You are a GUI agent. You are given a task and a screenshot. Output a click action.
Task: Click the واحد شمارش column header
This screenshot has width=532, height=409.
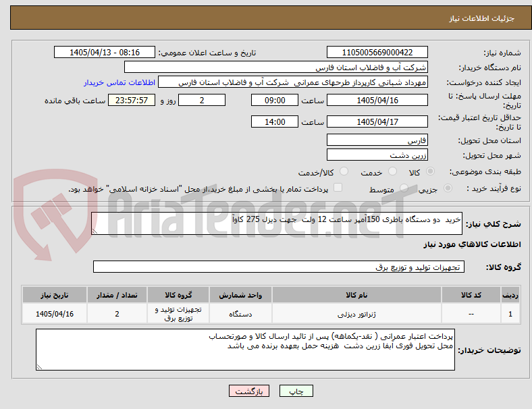pos(240,295)
